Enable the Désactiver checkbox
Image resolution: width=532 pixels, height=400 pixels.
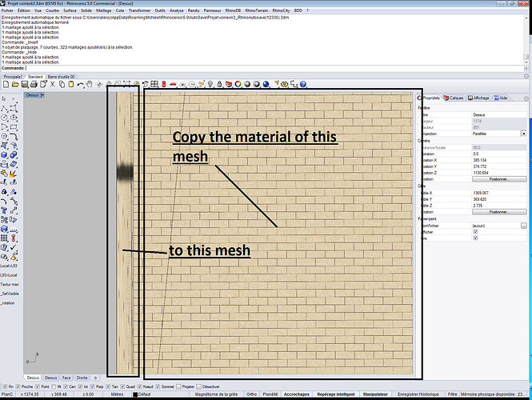coord(199,386)
